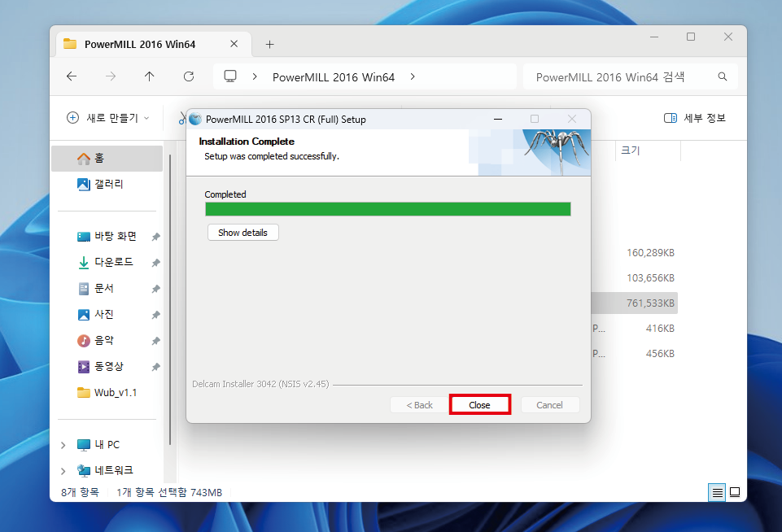Click PowerMILL 2016 Win64 breadcrumb

tap(334, 77)
